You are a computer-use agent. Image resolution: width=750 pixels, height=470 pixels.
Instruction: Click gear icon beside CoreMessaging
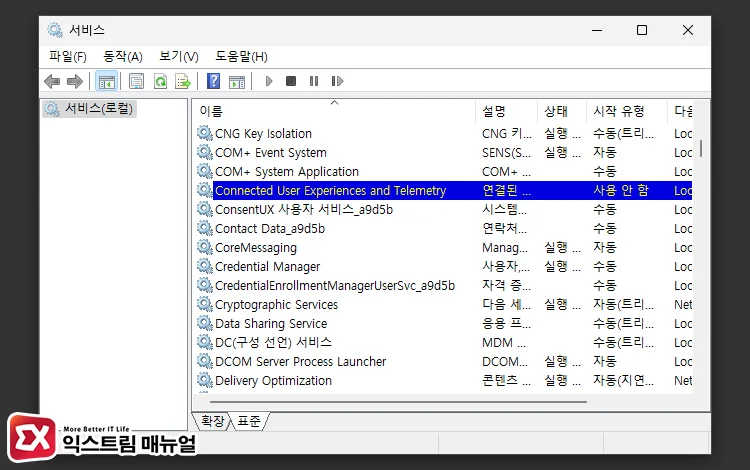205,247
